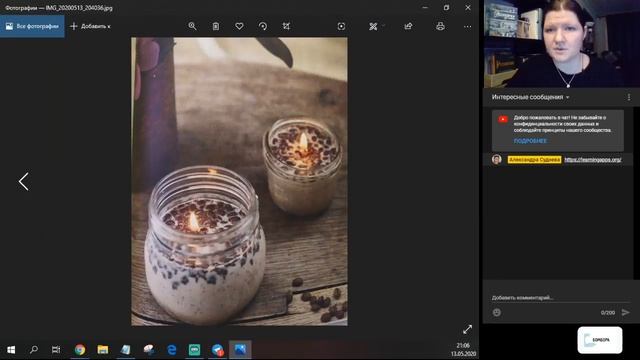Screen dimensions: 640x360
Task: Rotate the photo
Action: tap(263, 27)
